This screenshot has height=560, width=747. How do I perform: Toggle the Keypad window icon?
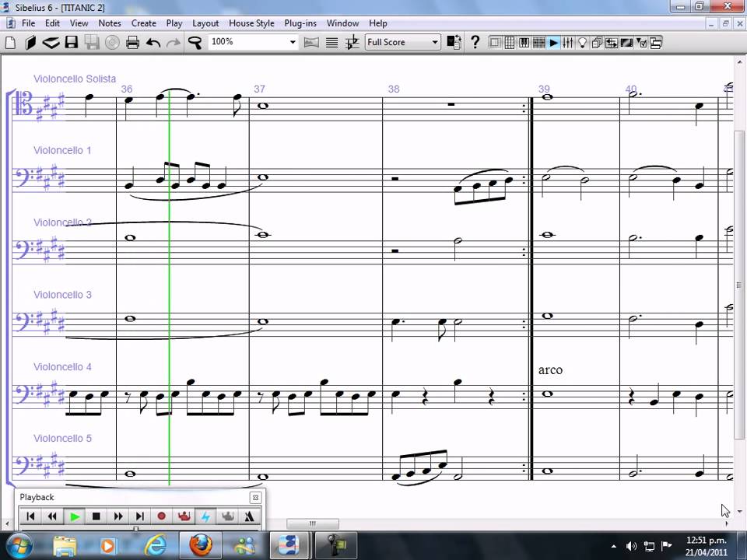click(509, 43)
